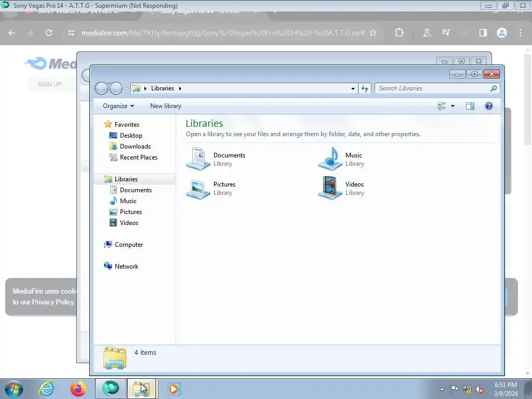
Task: Show hidden tray icons arrow
Action: 442,389
